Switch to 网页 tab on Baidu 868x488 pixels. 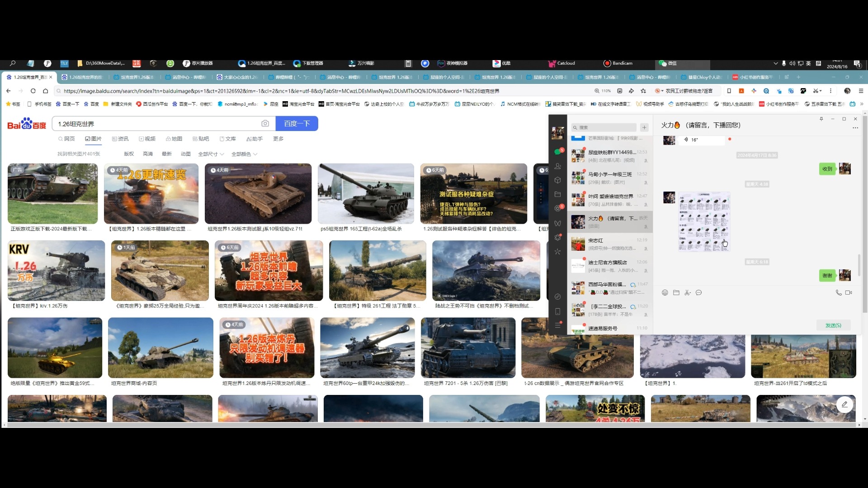(66, 139)
